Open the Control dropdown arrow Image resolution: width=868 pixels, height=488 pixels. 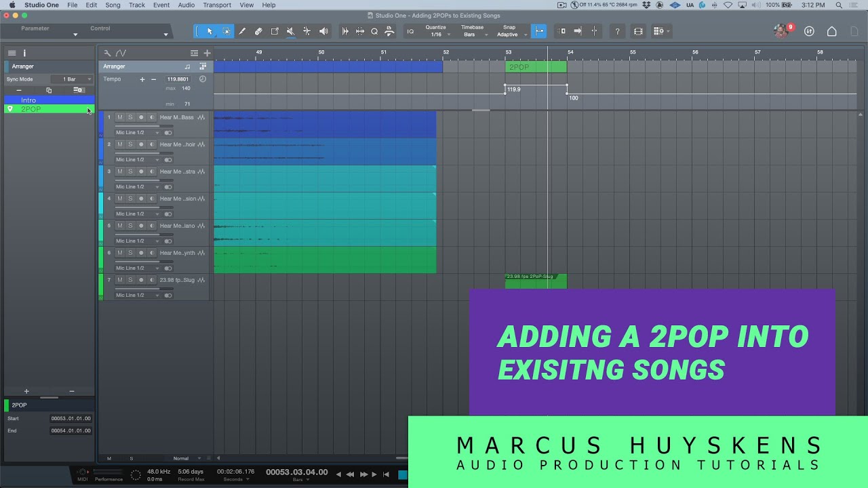pos(165,35)
